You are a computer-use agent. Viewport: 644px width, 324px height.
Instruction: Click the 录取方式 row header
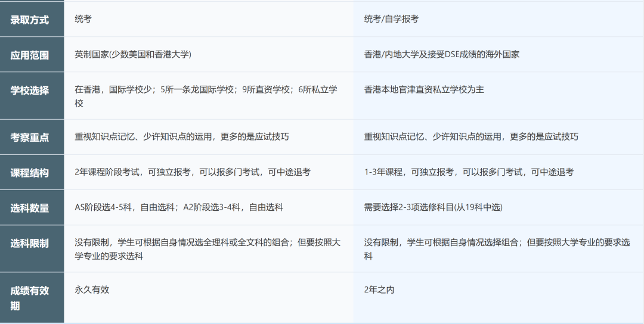coord(32,19)
